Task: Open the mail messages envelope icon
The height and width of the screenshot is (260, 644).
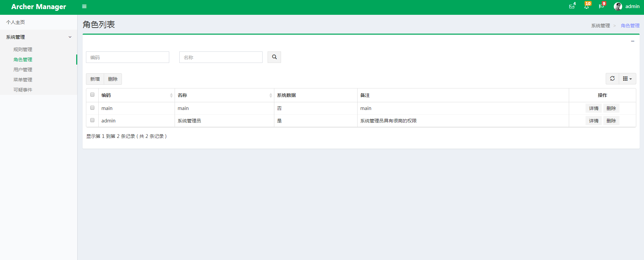Action: 571,6
